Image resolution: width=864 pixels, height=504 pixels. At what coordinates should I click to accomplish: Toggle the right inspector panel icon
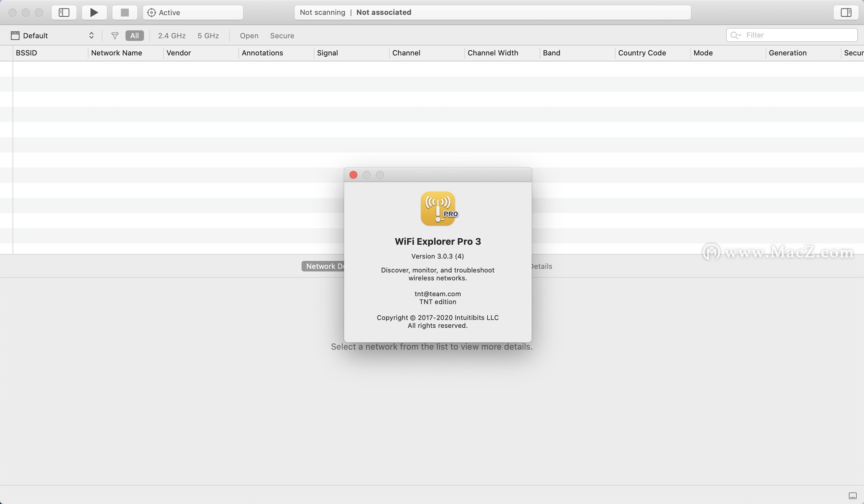point(846,13)
